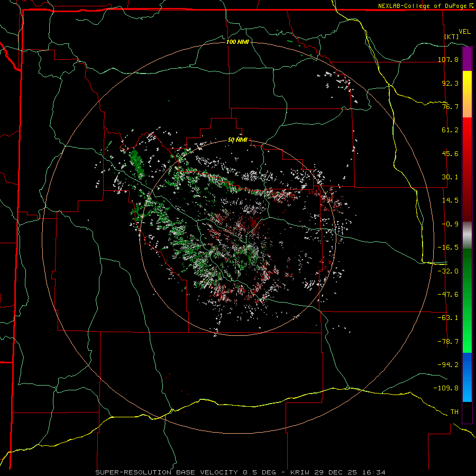The height and width of the screenshot is (476, 476).
Task: Click the -63.1 scale value
Action: [448, 318]
